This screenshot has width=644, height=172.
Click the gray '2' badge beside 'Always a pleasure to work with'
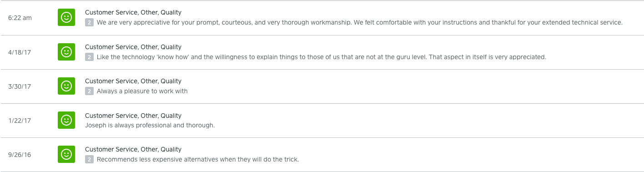(89, 91)
